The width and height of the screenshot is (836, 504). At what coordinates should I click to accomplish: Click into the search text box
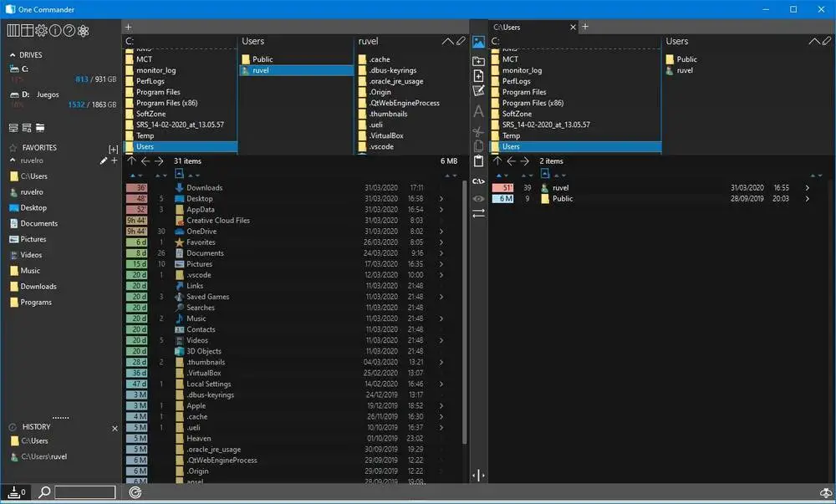point(85,492)
